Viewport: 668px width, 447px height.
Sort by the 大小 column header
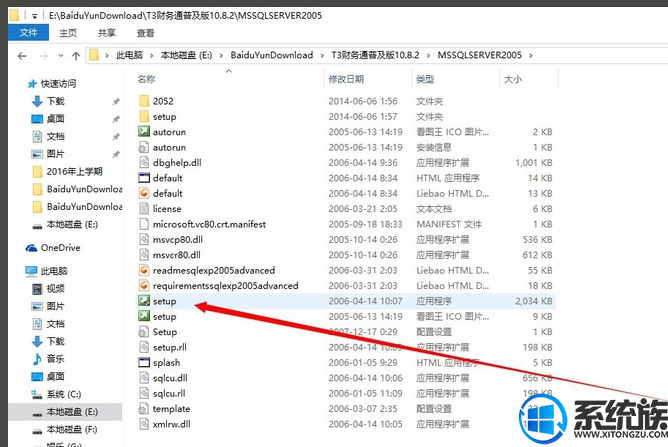(513, 79)
